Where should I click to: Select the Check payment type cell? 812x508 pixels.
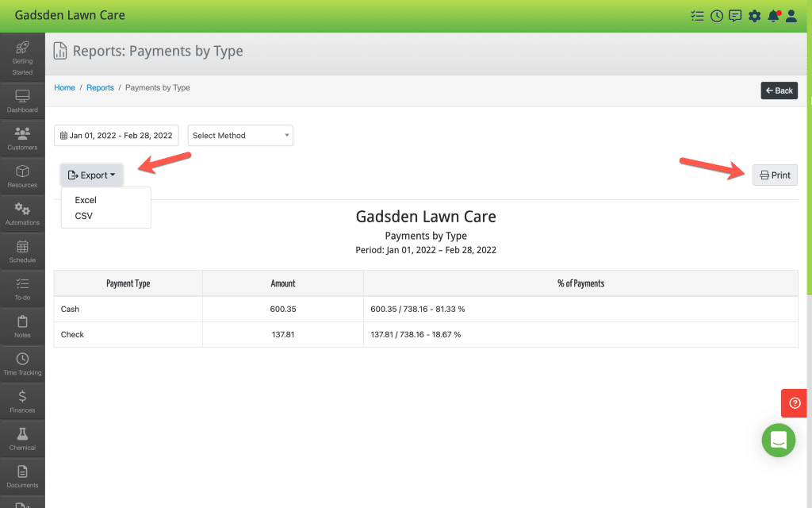128,334
